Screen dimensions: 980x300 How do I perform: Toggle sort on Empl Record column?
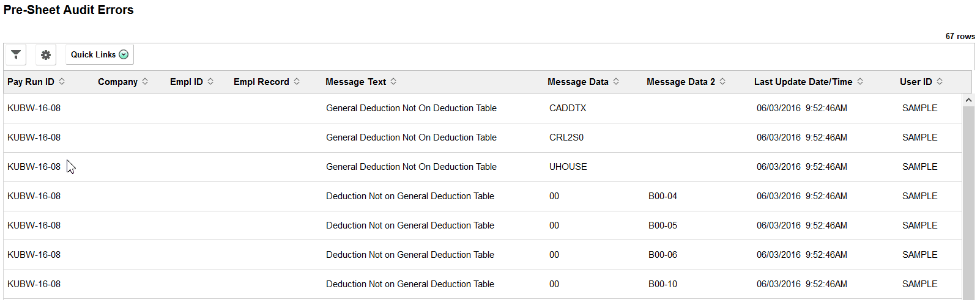(x=297, y=81)
